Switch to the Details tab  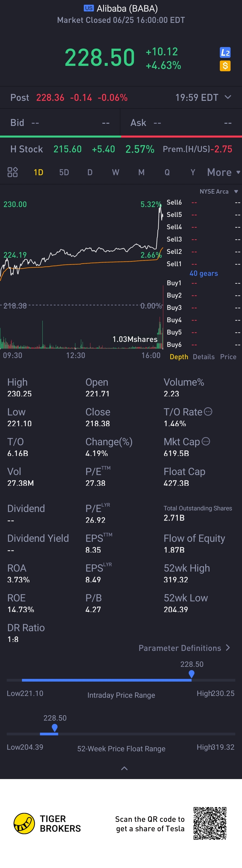click(x=204, y=357)
